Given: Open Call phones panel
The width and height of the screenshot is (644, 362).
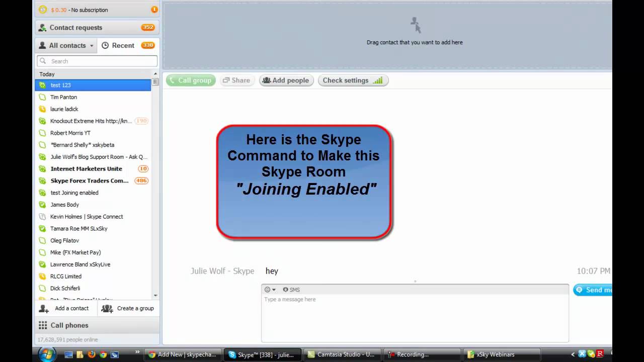Looking at the screenshot, I should [x=97, y=325].
